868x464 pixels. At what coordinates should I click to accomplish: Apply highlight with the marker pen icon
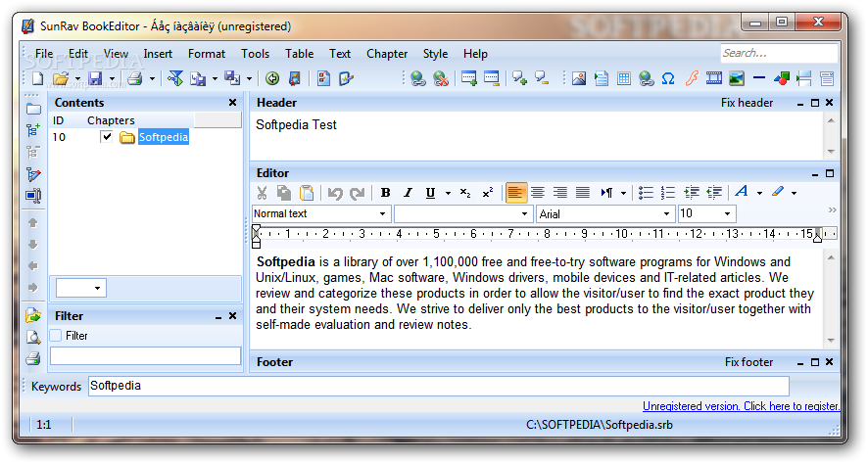pyautogui.click(x=778, y=192)
